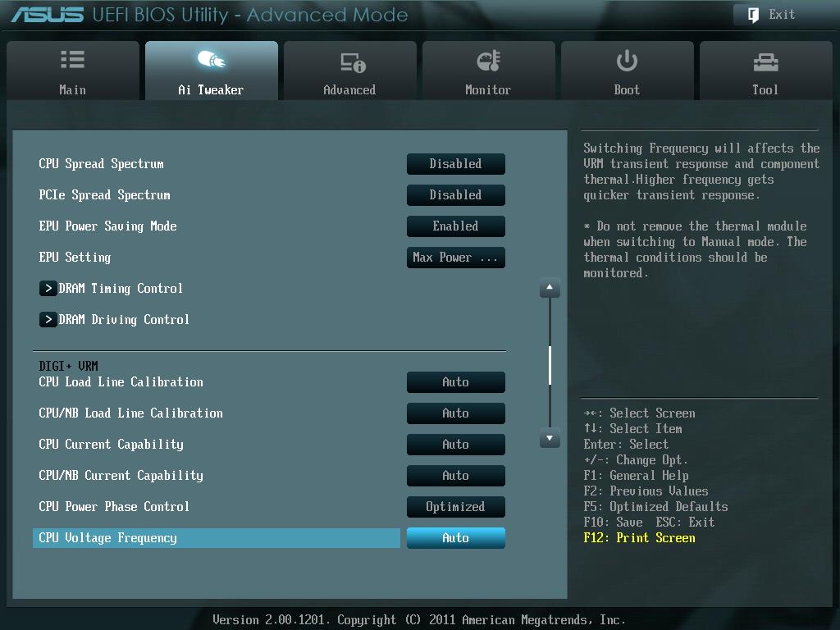This screenshot has height=630, width=840.
Task: Click the scroll down arrow
Action: point(550,438)
